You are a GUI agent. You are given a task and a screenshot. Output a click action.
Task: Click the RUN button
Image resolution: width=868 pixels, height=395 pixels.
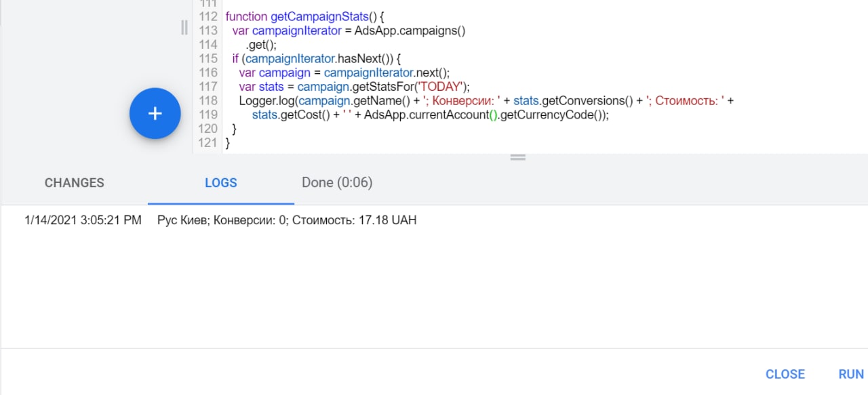[851, 374]
